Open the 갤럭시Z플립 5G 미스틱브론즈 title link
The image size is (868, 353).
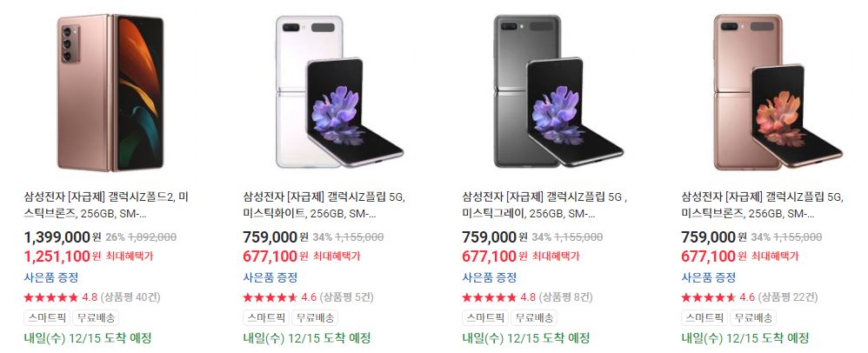(764, 204)
